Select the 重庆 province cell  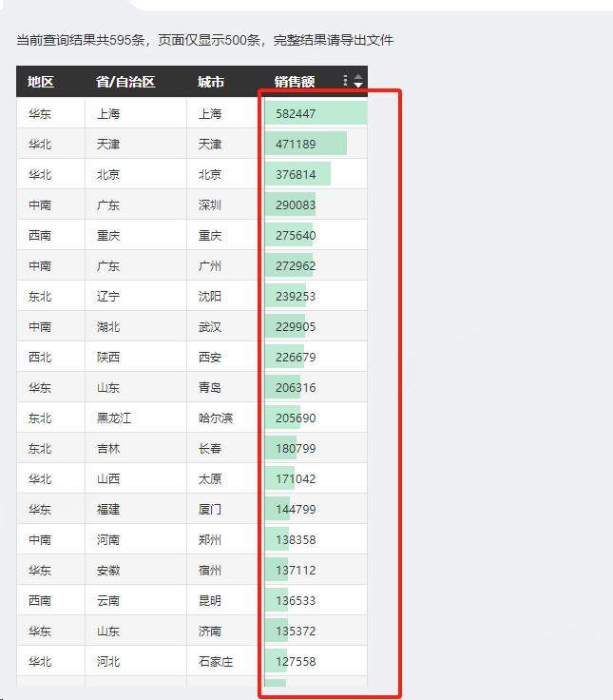108,235
